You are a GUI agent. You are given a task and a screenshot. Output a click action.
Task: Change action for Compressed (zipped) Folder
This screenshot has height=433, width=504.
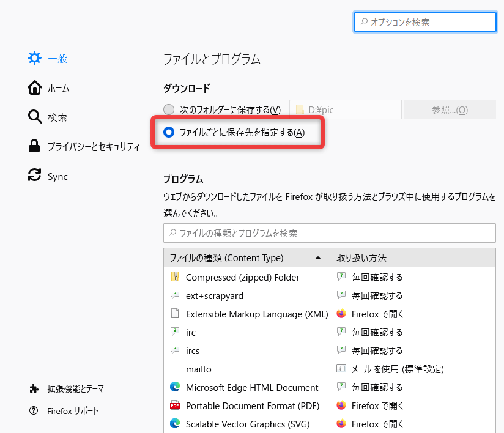[x=377, y=277]
